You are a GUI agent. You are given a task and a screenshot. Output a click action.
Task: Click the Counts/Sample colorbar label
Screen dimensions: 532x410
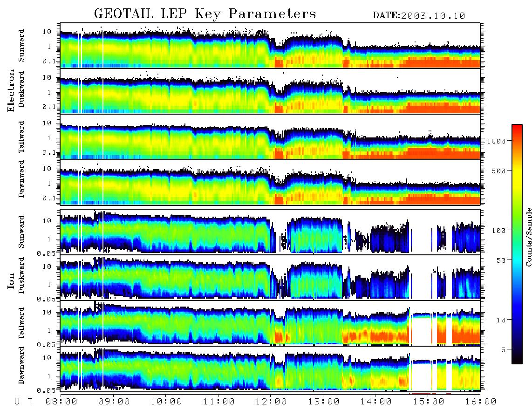pyautogui.click(x=528, y=237)
